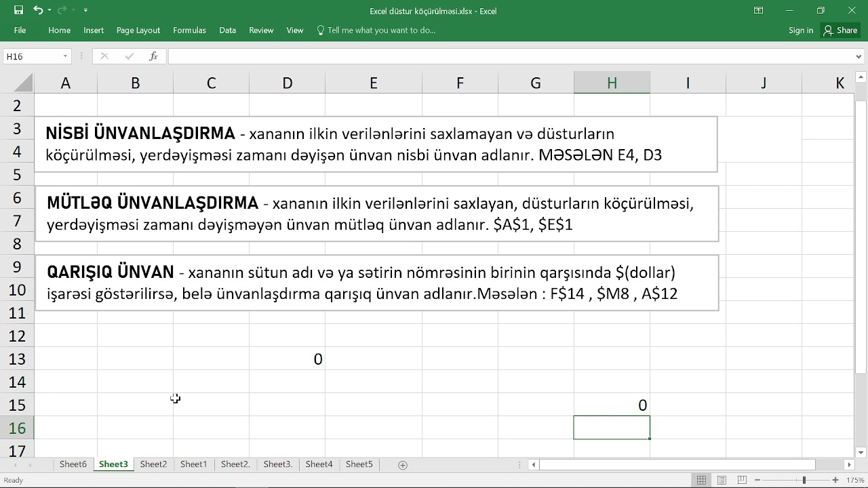This screenshot has height=488, width=868.
Task: Open the Review tab
Action: point(261,30)
